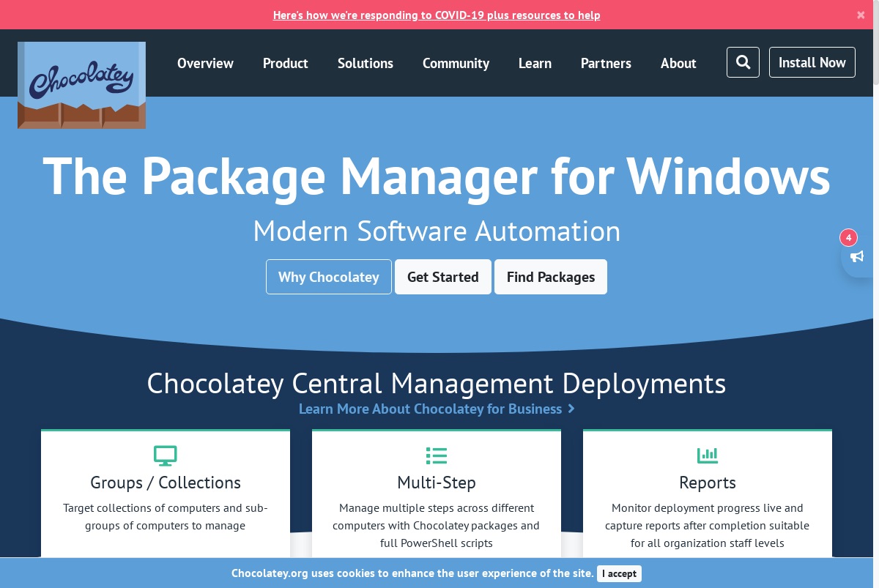
Task: Open the Overview menu
Action: click(205, 63)
